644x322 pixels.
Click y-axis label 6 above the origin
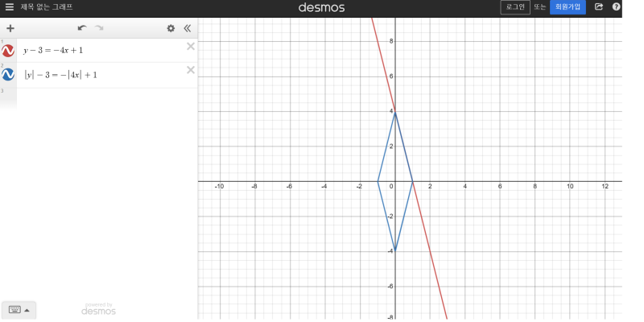tap(391, 76)
